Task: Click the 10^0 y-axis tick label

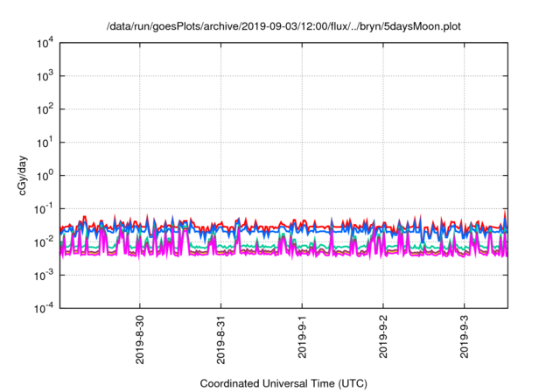Action: pyautogui.click(x=45, y=175)
